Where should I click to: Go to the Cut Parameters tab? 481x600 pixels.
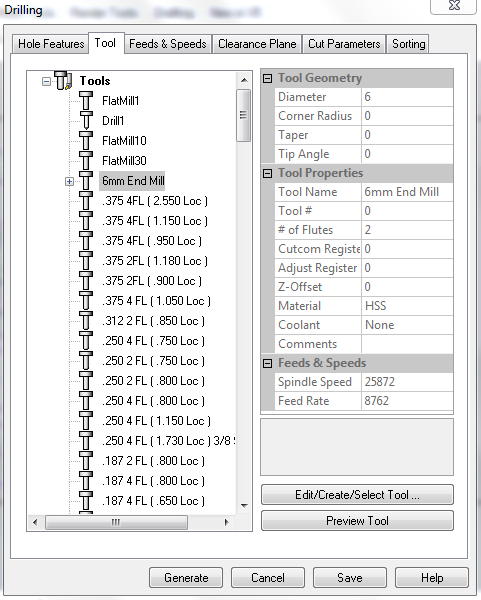coord(344,44)
